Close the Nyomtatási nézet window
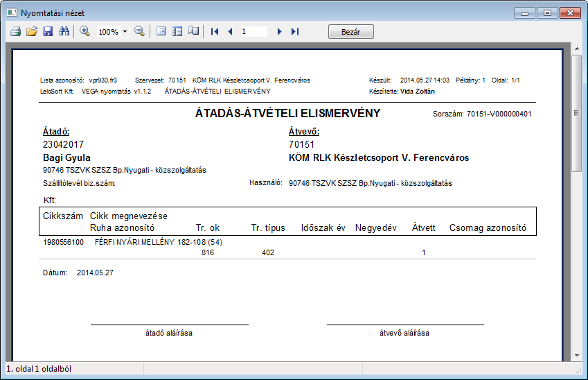 tap(570, 13)
